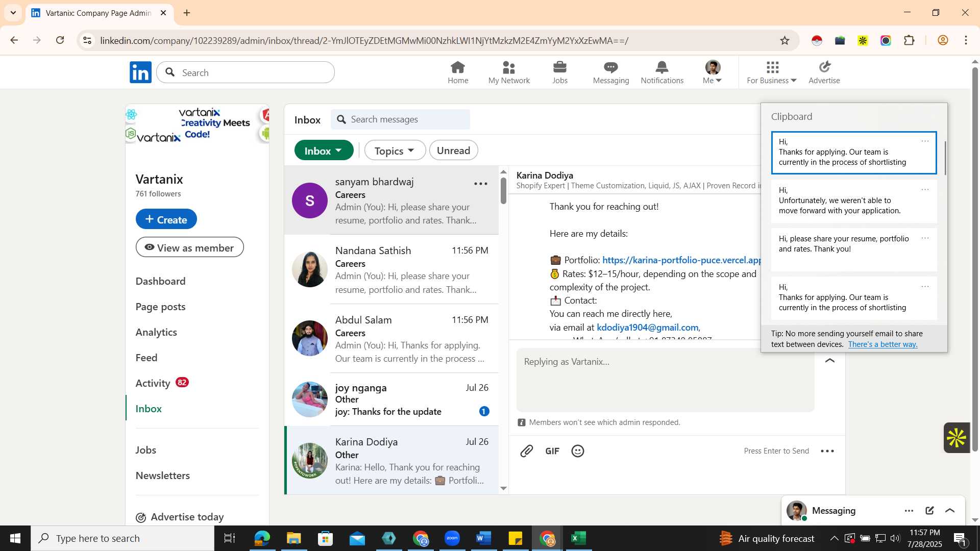Image resolution: width=980 pixels, height=551 pixels.
Task: Open options for sanyam bhardwaj conversation
Action: coord(481,184)
